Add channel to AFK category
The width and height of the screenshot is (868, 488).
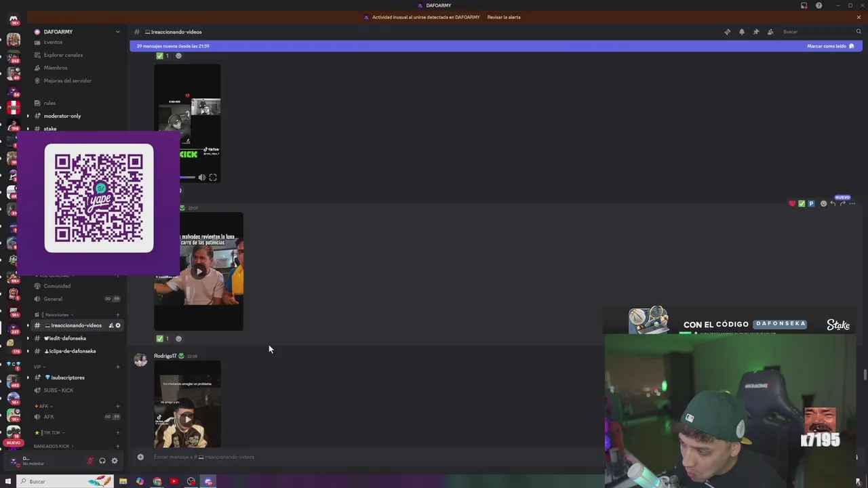tap(117, 406)
